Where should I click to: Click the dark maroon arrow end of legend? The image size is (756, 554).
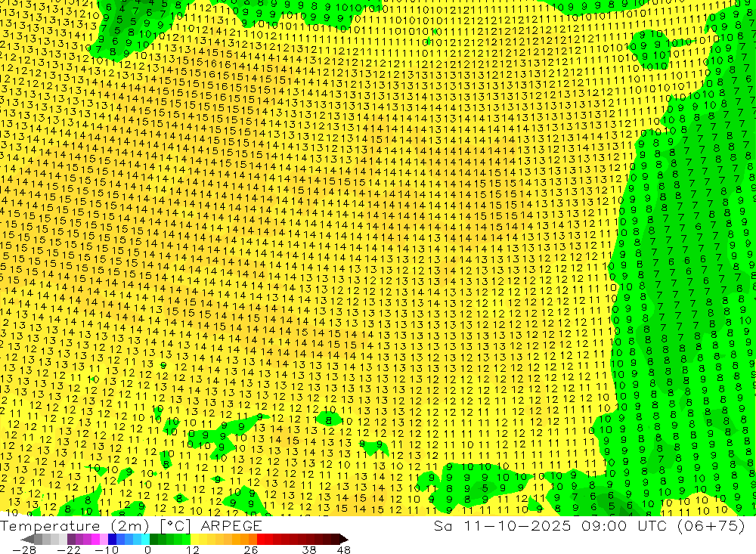point(343,539)
